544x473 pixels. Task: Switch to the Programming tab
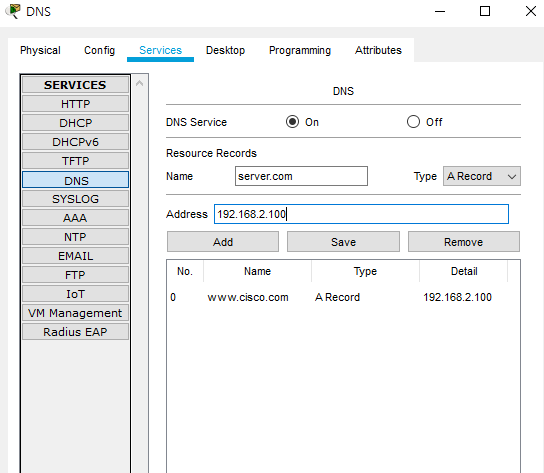[x=300, y=50]
